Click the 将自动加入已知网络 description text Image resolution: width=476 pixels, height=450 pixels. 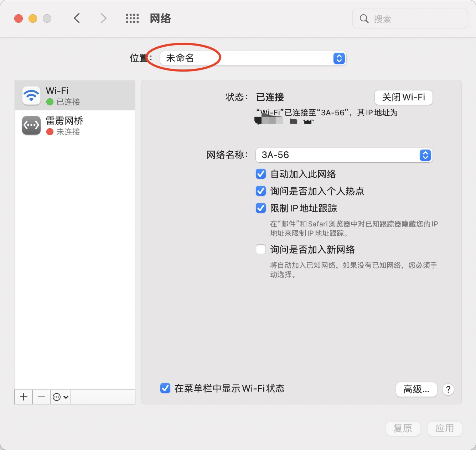tap(353, 270)
